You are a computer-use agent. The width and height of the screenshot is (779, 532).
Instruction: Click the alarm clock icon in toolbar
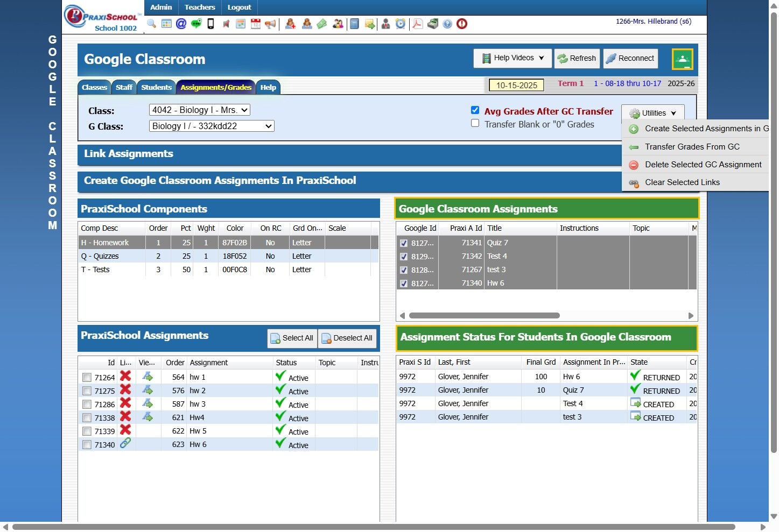point(401,24)
